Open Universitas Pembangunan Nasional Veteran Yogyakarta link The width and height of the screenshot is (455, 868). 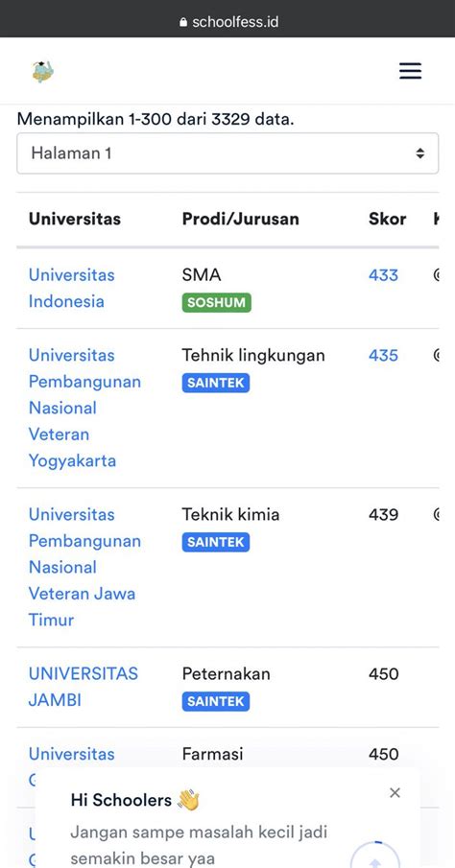[x=84, y=408]
